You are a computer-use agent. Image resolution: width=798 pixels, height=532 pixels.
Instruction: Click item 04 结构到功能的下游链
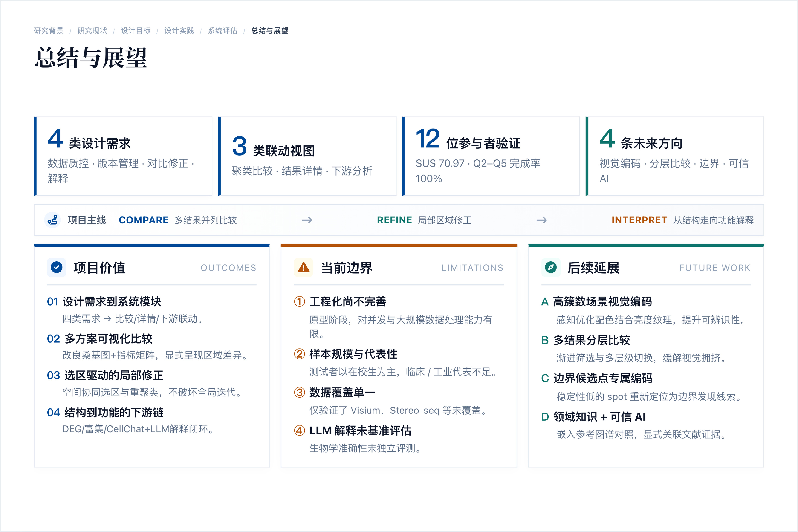pos(105,412)
